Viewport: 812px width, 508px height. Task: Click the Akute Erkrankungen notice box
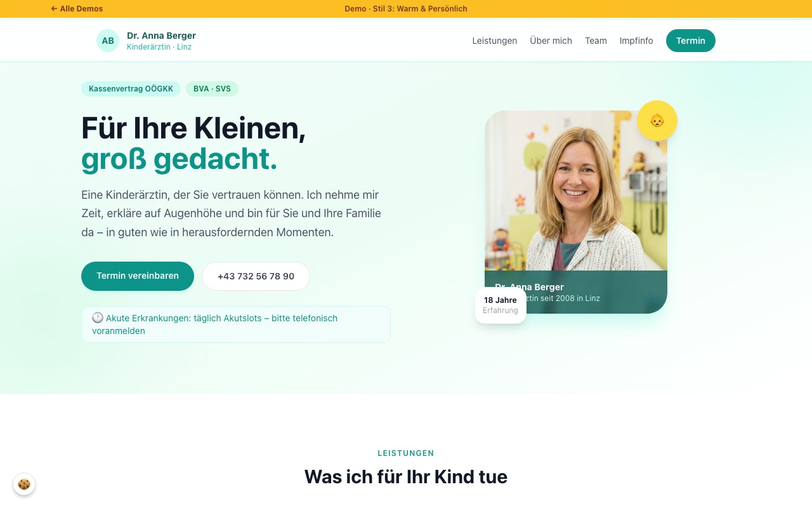pyautogui.click(x=236, y=324)
